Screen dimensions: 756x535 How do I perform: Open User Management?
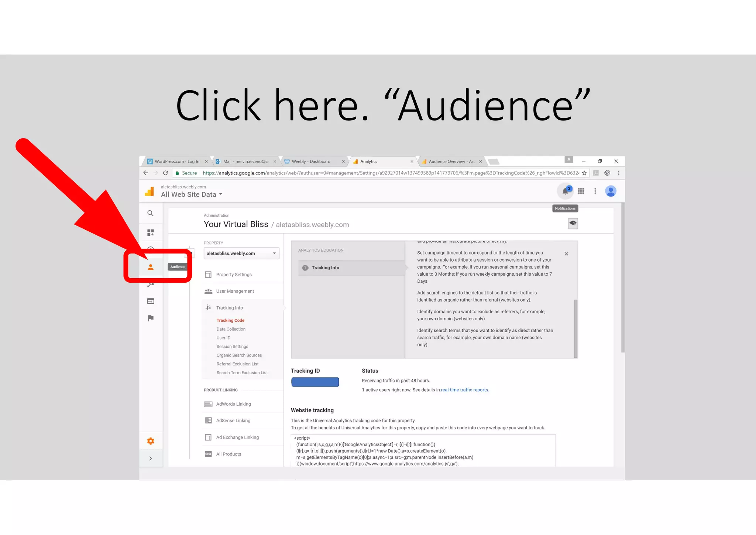pos(235,291)
